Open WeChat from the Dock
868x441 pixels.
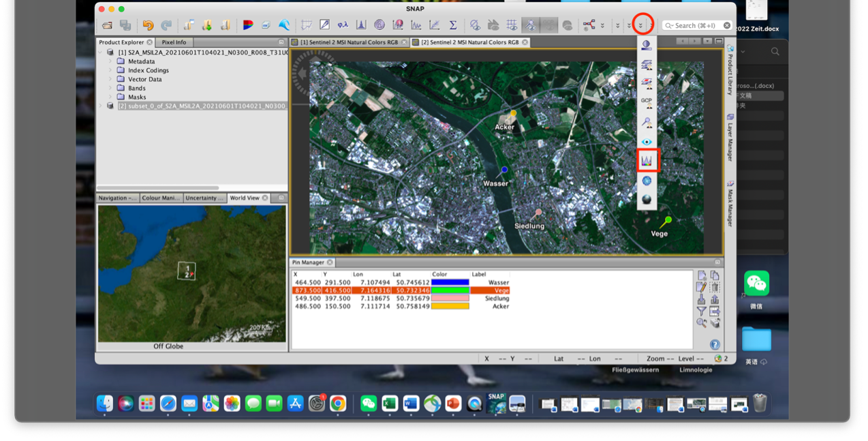click(369, 404)
